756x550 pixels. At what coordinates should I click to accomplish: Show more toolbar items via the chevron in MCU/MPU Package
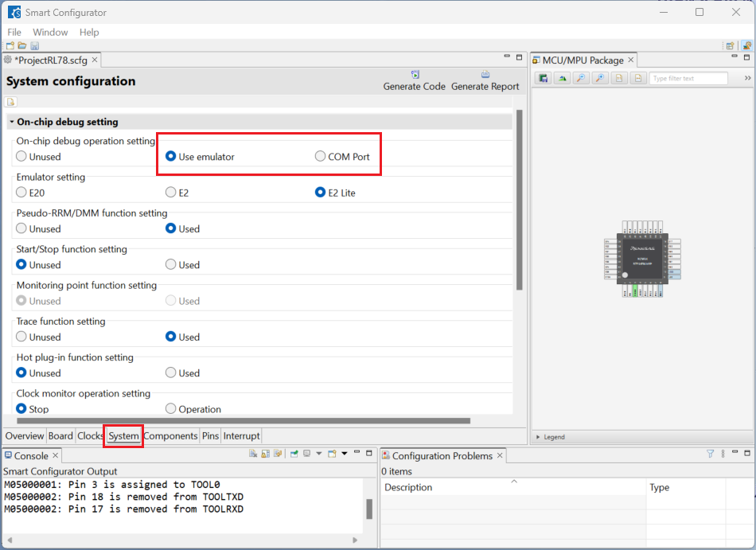747,78
